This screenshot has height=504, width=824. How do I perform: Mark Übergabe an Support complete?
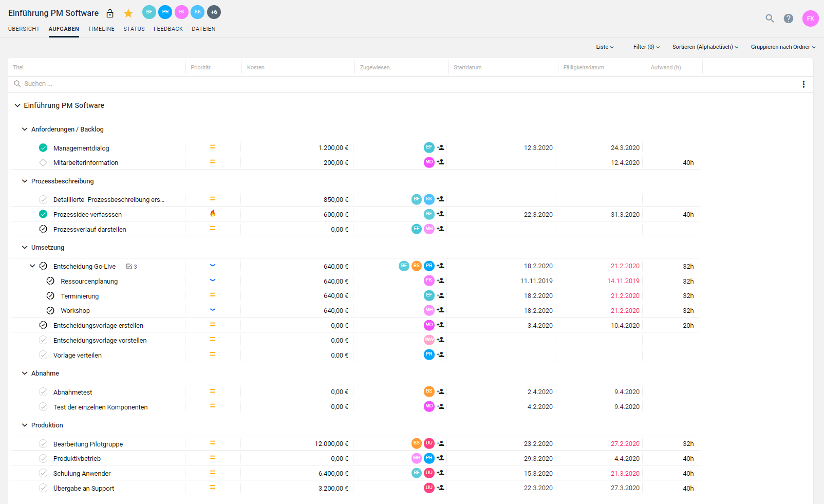[43, 488]
